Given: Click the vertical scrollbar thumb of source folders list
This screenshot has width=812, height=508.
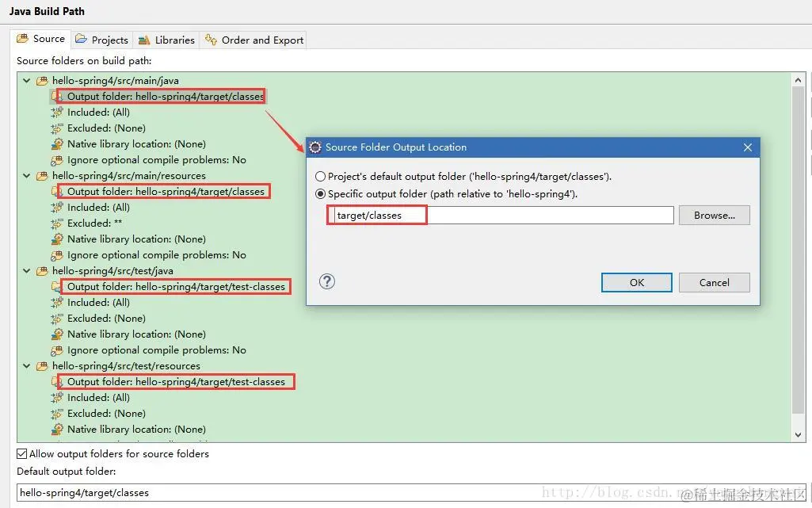Looking at the screenshot, I should tap(798, 250).
